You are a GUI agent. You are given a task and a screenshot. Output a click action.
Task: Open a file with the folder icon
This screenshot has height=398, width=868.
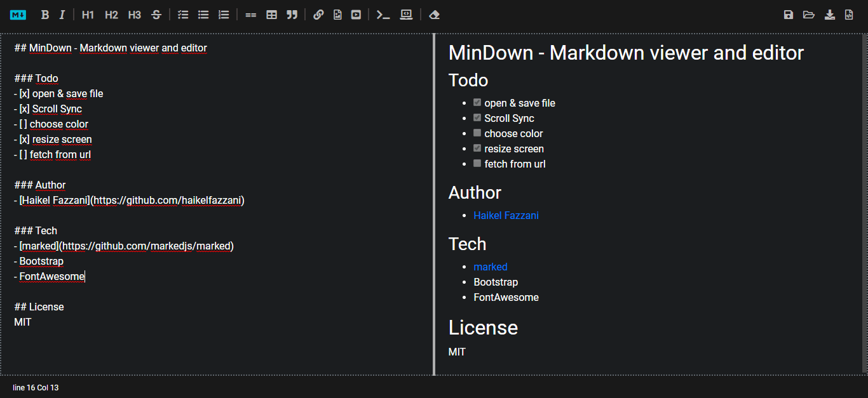[x=809, y=15]
